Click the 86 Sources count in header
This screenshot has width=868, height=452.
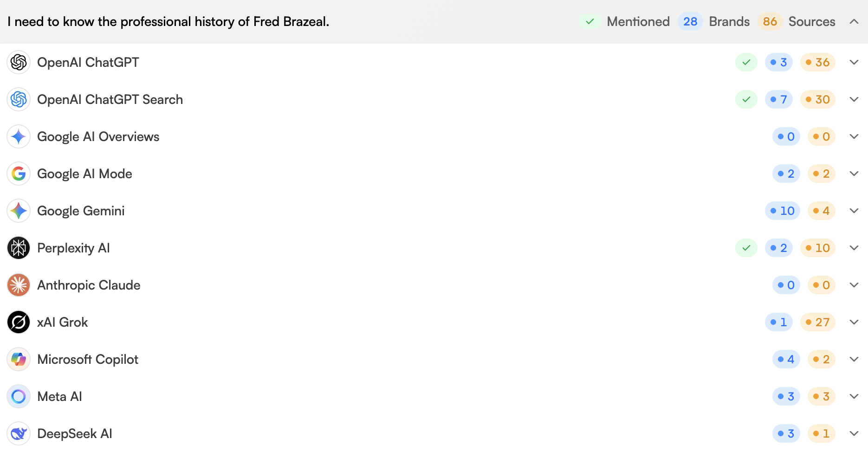click(x=770, y=21)
